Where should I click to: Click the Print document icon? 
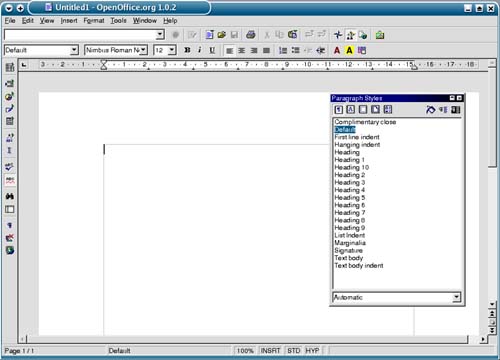tap(251, 35)
